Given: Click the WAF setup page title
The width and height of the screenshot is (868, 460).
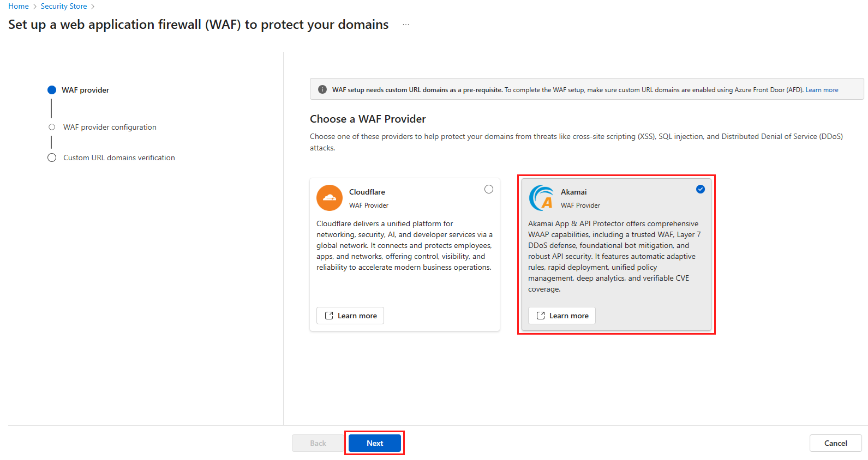Looking at the screenshot, I should [199, 25].
